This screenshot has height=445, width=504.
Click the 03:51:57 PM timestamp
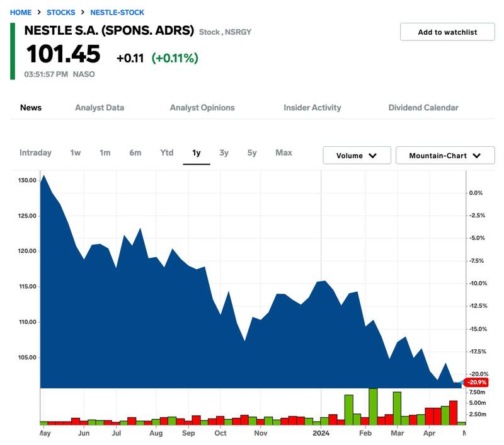point(46,74)
